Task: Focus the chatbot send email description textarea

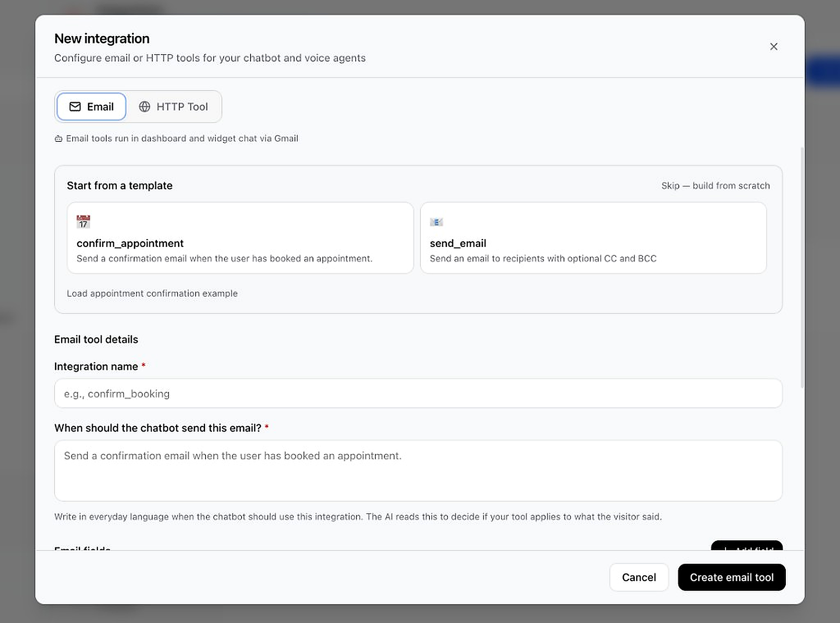Action: [x=418, y=471]
